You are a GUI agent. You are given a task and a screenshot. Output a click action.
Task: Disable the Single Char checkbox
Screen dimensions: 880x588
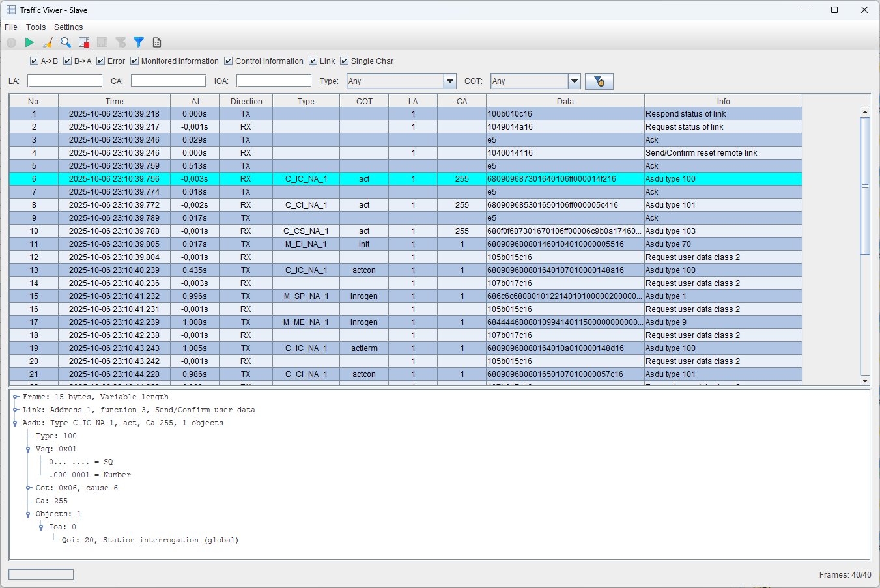point(345,61)
